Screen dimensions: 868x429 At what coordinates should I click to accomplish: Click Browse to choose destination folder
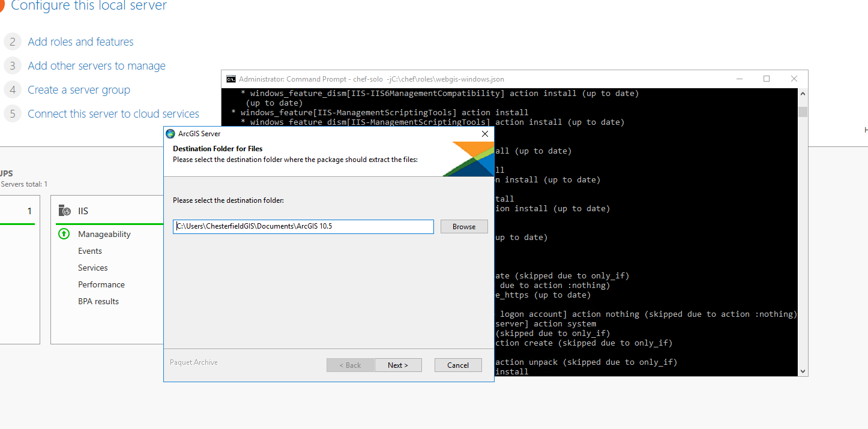pyautogui.click(x=464, y=226)
